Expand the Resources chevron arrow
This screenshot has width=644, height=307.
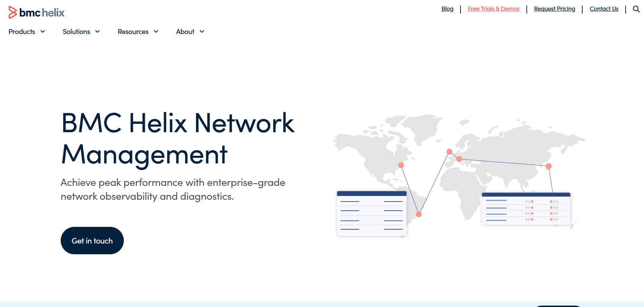pos(156,32)
